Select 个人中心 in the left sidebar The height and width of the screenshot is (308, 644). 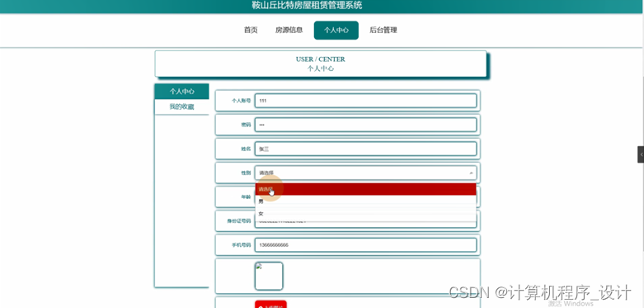point(181,92)
